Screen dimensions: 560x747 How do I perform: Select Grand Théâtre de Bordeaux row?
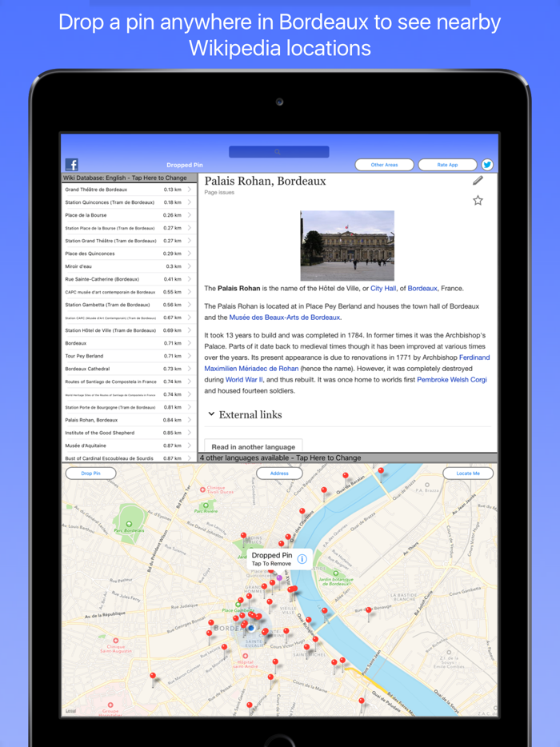(x=129, y=189)
